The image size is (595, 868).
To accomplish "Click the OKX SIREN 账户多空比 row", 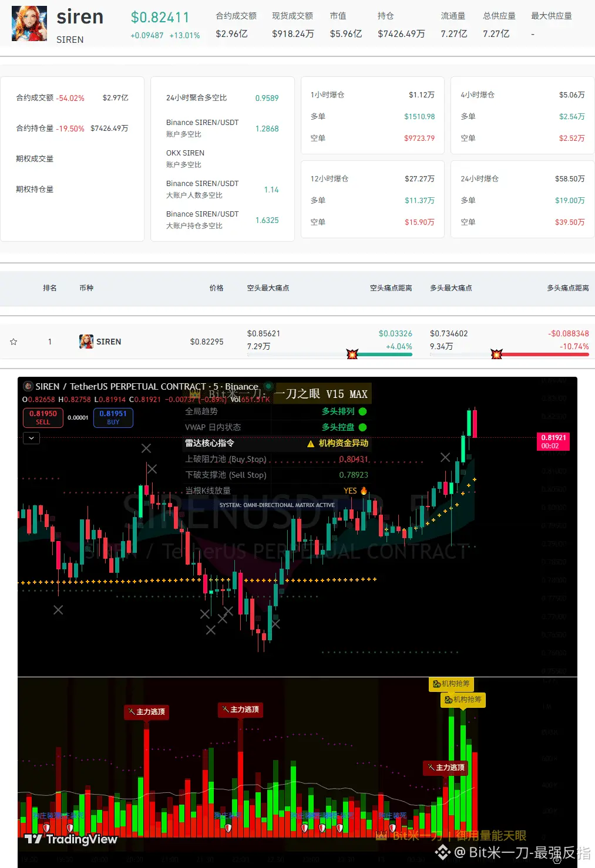I will (222, 158).
